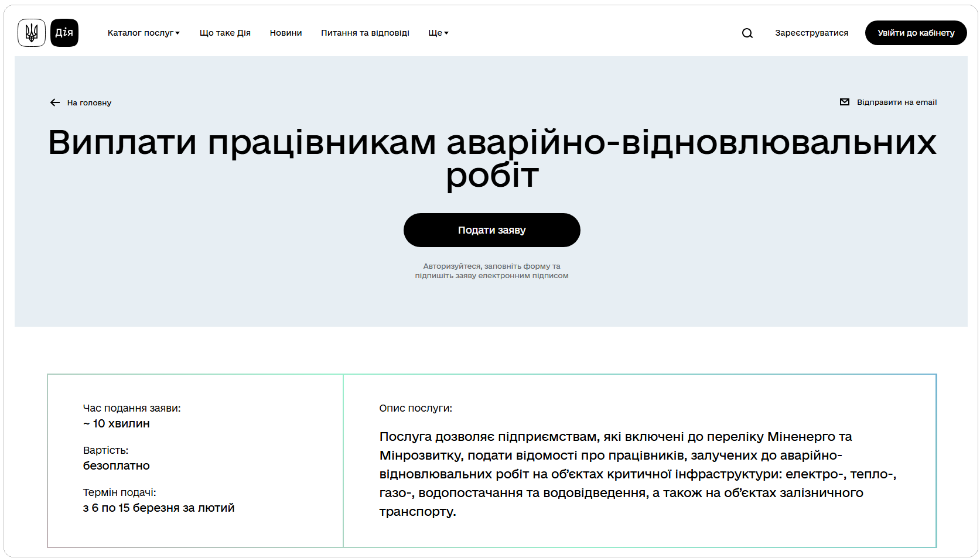Follow the На головну link
Viewport: 980px width, 558px height.
point(88,102)
